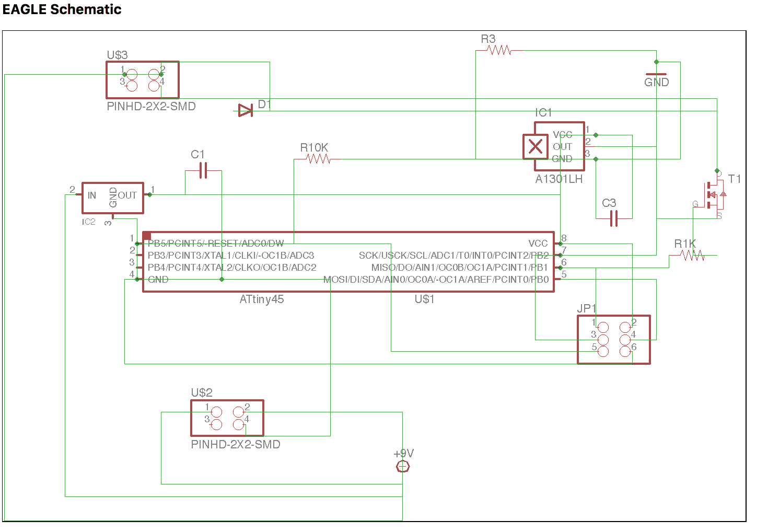Viewport: 768px width, 532px height.
Task: Click PINHD-2X2-SMD label under U$2
Action: tap(236, 444)
